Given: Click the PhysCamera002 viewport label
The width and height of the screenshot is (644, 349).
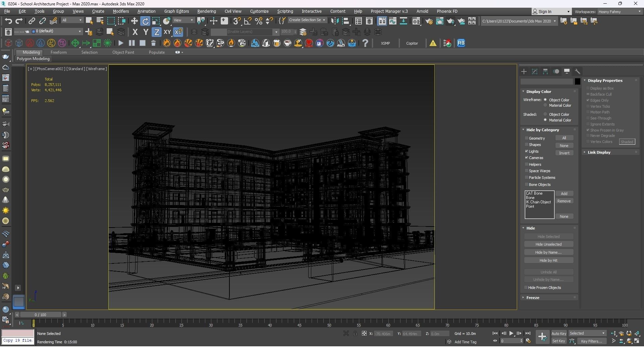Looking at the screenshot, I should pos(50,69).
